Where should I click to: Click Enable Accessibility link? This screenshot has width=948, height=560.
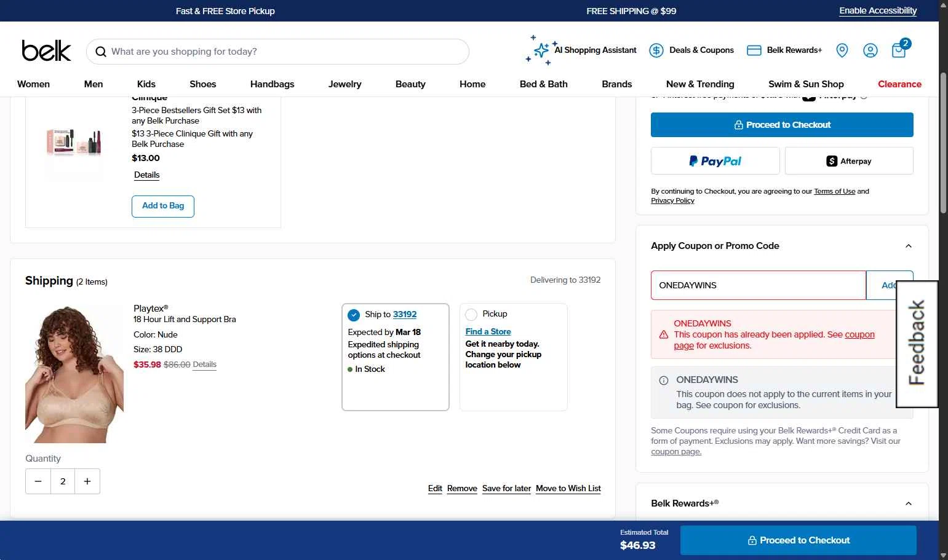pos(878,10)
